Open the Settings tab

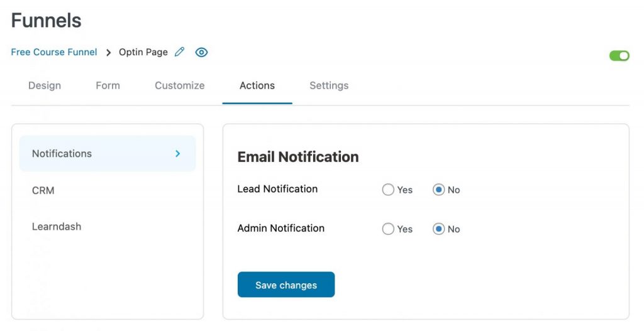pos(329,85)
